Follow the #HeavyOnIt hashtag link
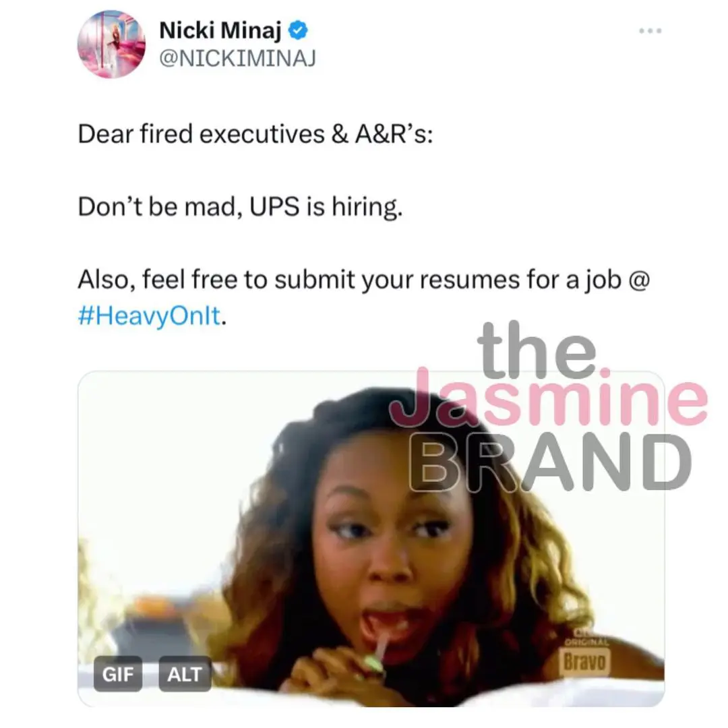 (149, 315)
